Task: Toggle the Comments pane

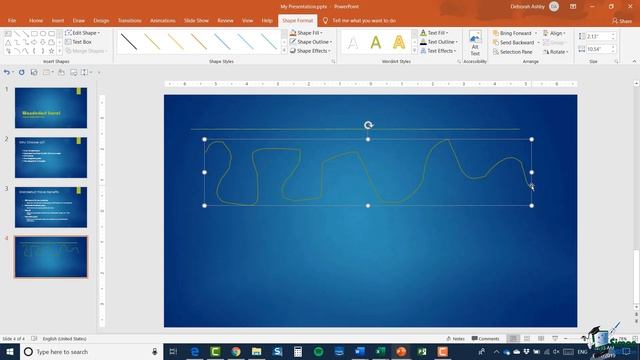Action: coord(485,338)
